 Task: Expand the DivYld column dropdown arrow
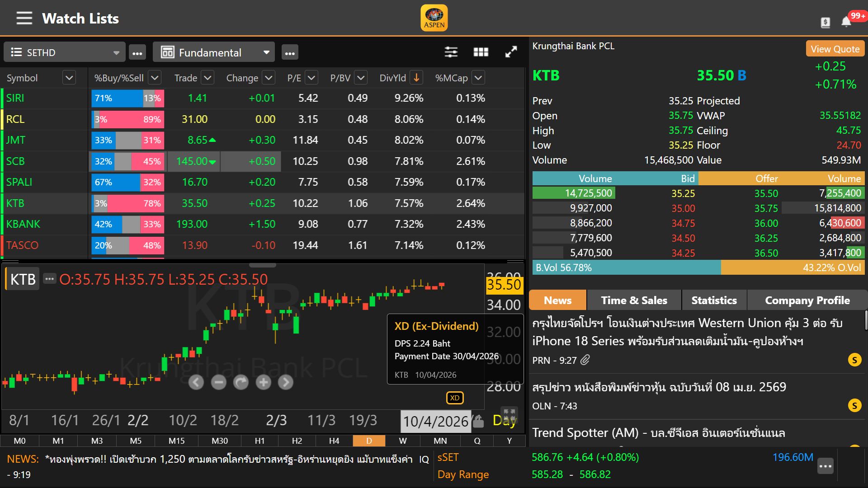tap(416, 78)
